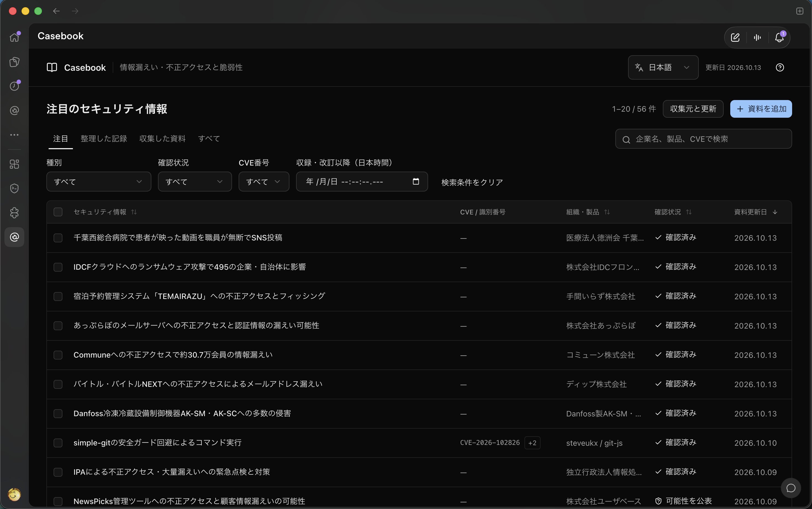Viewport: 812px width, 509px height.
Task: Click the 資料を追加 button
Action: pos(761,109)
